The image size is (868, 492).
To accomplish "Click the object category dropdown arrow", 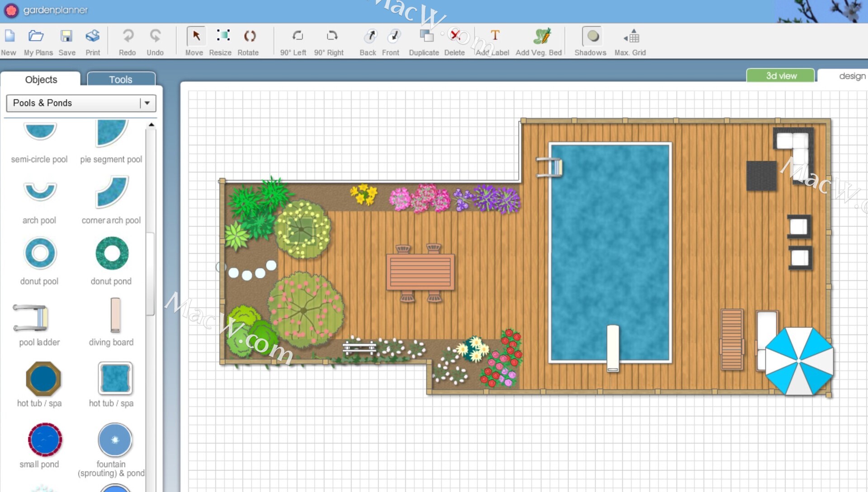I will (147, 103).
